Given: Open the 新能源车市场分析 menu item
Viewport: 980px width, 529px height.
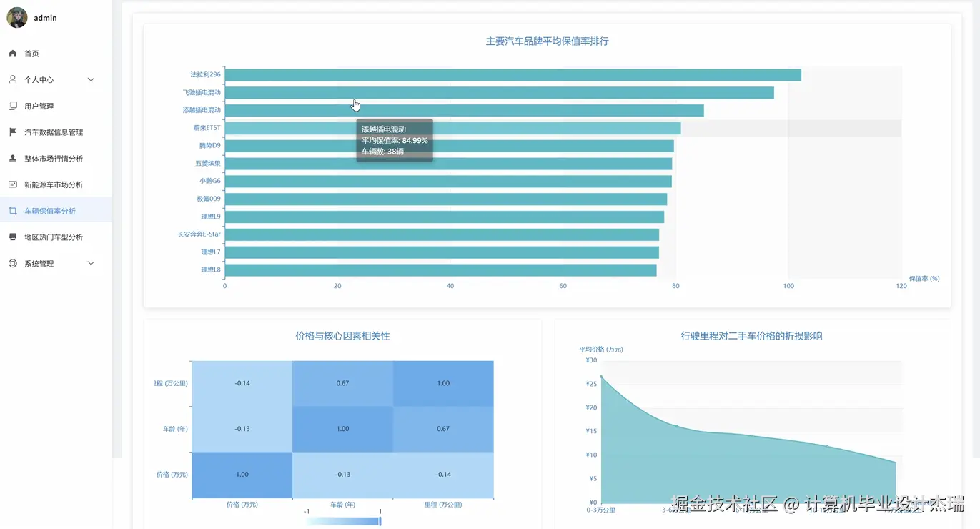Looking at the screenshot, I should (56, 184).
